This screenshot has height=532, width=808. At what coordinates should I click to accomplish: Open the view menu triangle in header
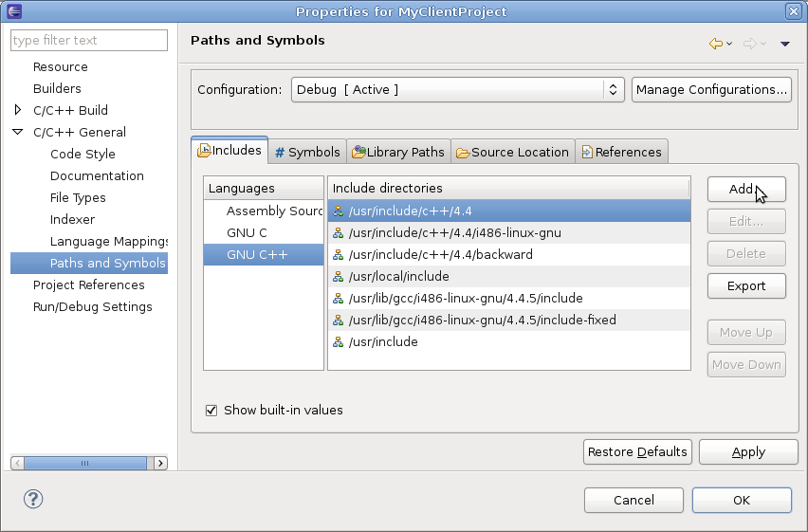pyautogui.click(x=785, y=44)
